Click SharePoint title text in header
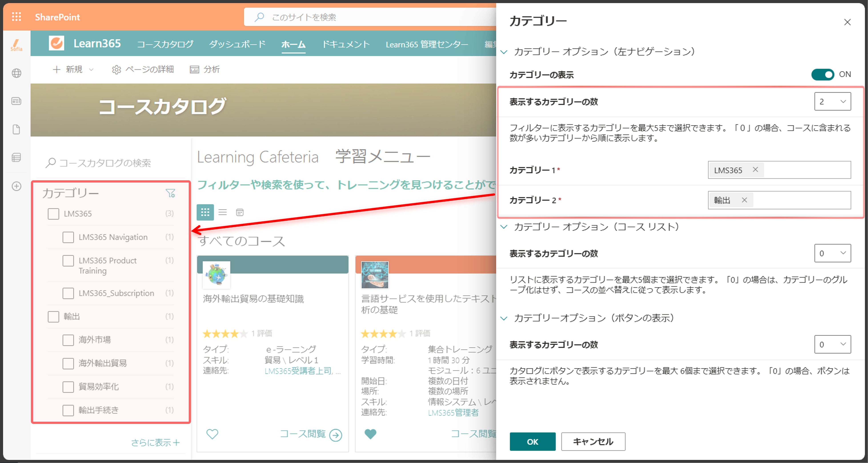Screen dimensions: 868x463 57,17
